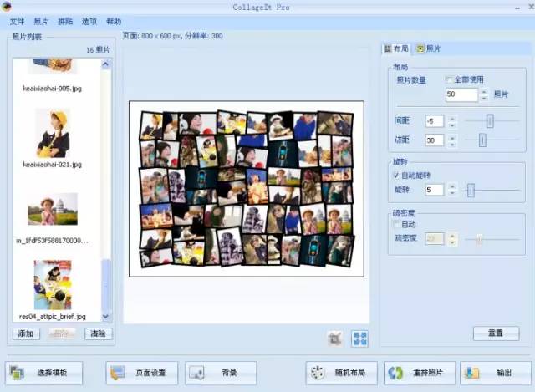
Task: Click the crop tool icon below canvas
Action: [x=334, y=339]
